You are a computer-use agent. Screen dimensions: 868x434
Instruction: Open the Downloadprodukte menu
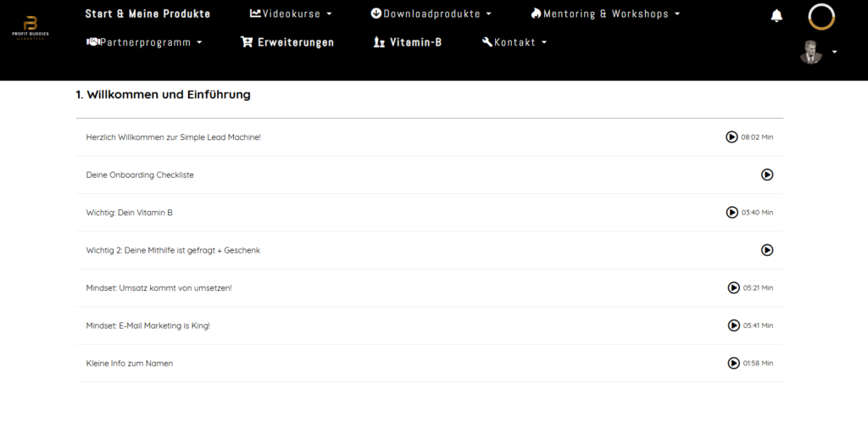[x=431, y=14]
